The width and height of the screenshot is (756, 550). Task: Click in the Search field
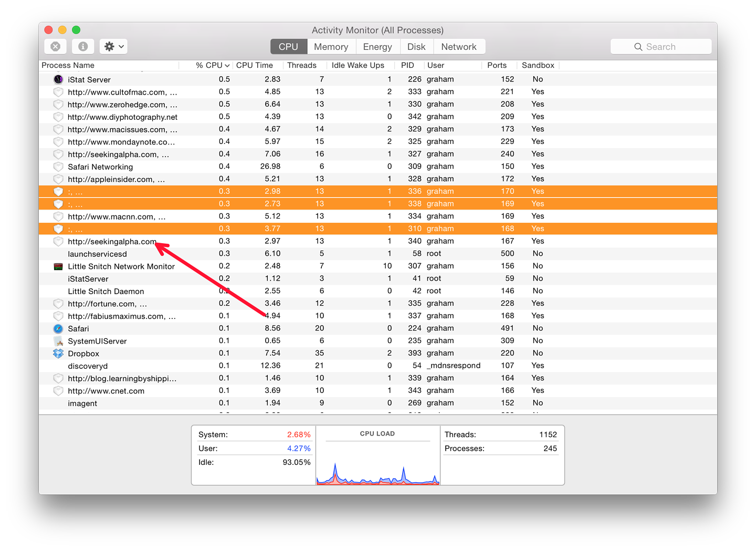click(x=661, y=47)
